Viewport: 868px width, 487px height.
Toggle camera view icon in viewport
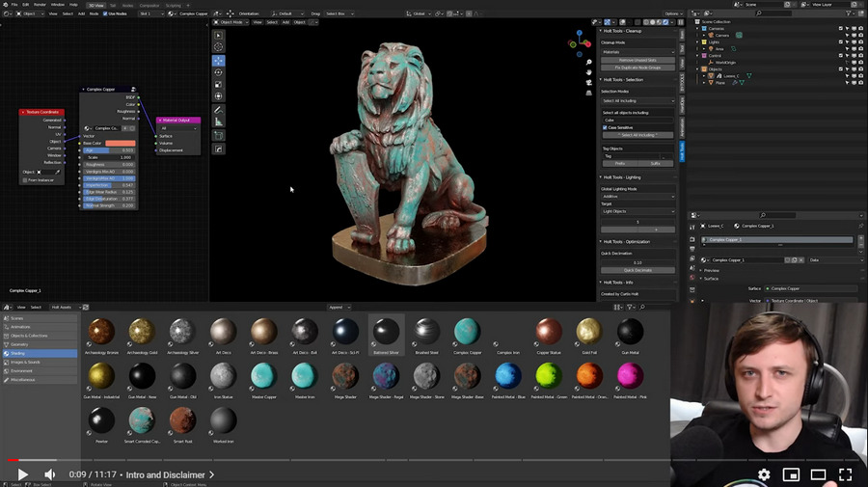pos(588,82)
